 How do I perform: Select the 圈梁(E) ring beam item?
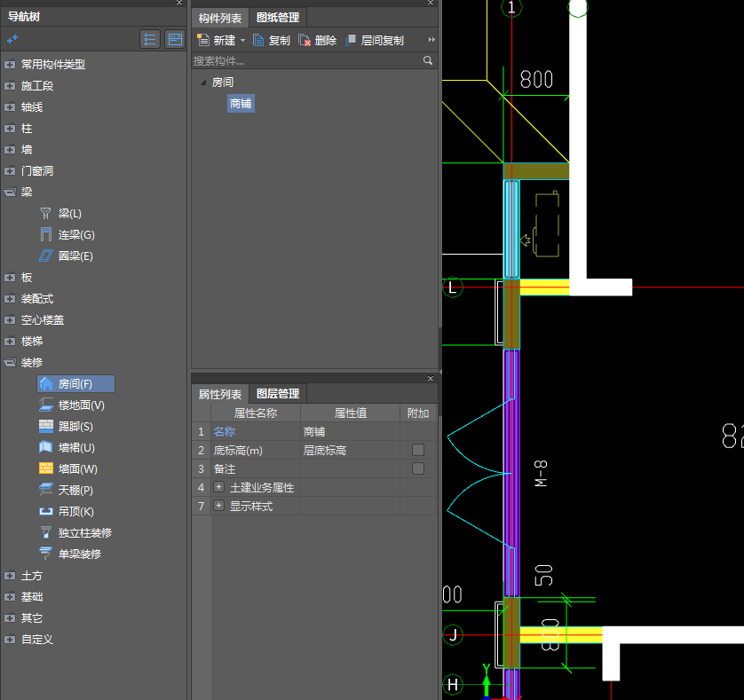click(x=66, y=256)
